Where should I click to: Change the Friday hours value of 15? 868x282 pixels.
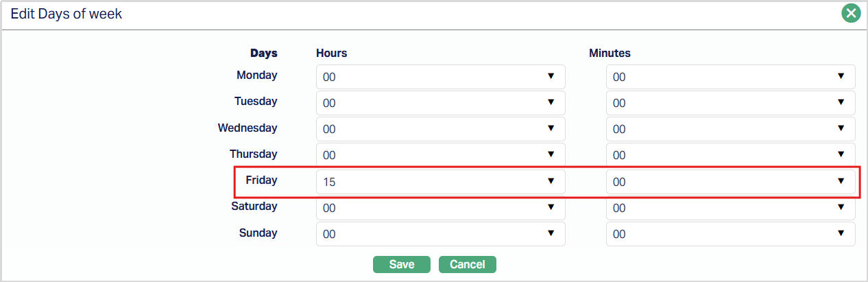coord(440,182)
